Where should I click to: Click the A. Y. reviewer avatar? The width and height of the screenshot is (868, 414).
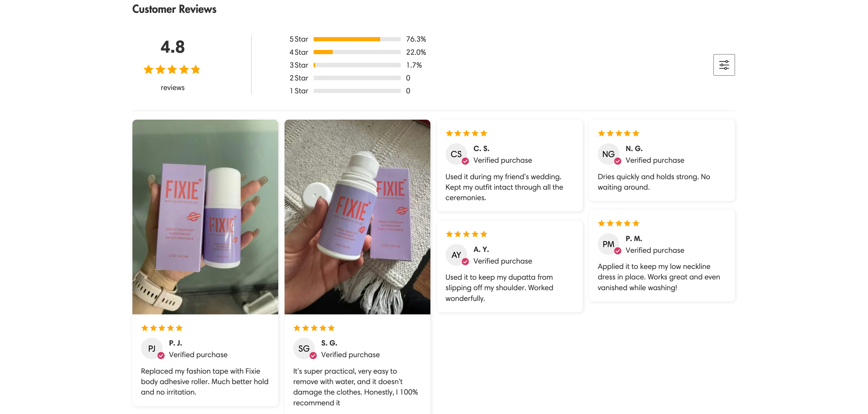[456, 255]
